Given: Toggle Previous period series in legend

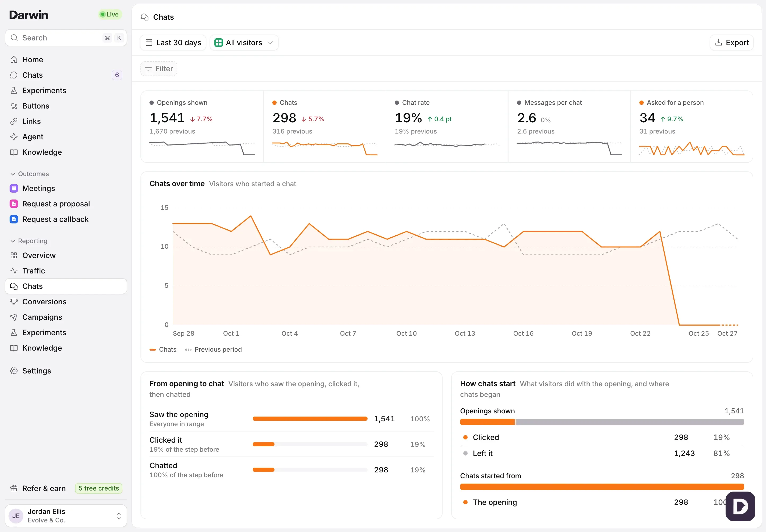Looking at the screenshot, I should click(213, 349).
